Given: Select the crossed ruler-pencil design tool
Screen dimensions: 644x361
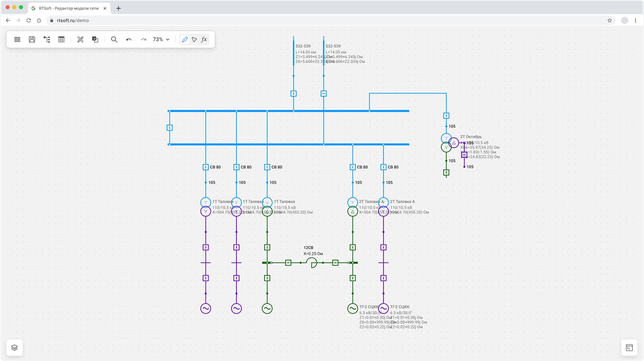Looking at the screenshot, I should tap(80, 40).
